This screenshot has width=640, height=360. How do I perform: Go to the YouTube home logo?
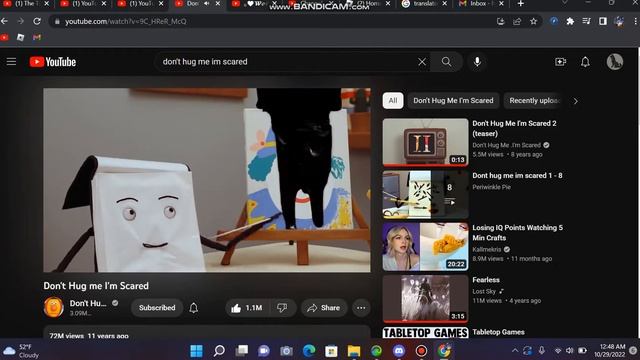[x=53, y=62]
